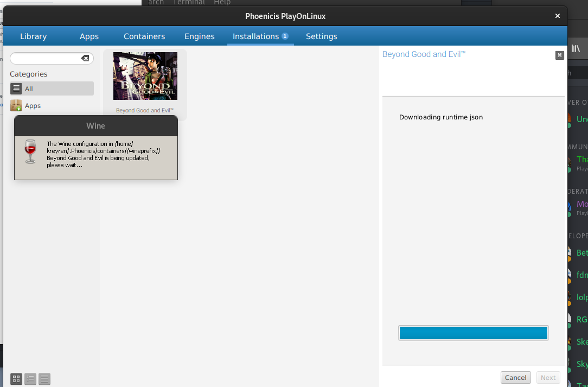Click the All category list icon
This screenshot has width=588, height=387.
click(x=16, y=88)
